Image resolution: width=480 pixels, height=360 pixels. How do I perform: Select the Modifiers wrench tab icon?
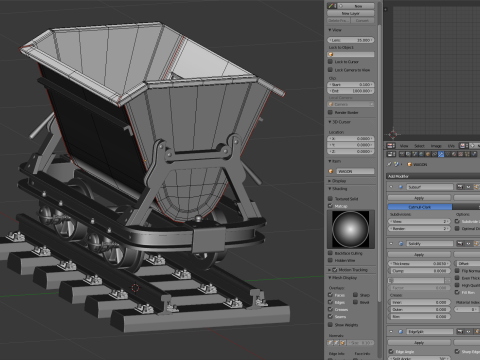click(441, 154)
